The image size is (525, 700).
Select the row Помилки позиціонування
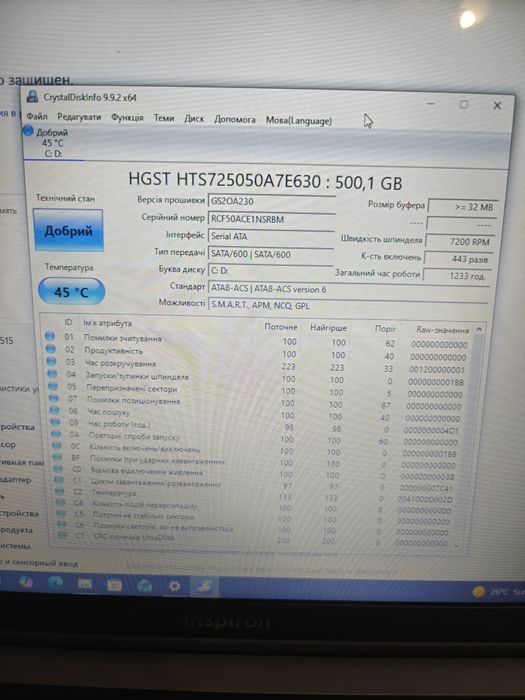[x=258, y=403]
